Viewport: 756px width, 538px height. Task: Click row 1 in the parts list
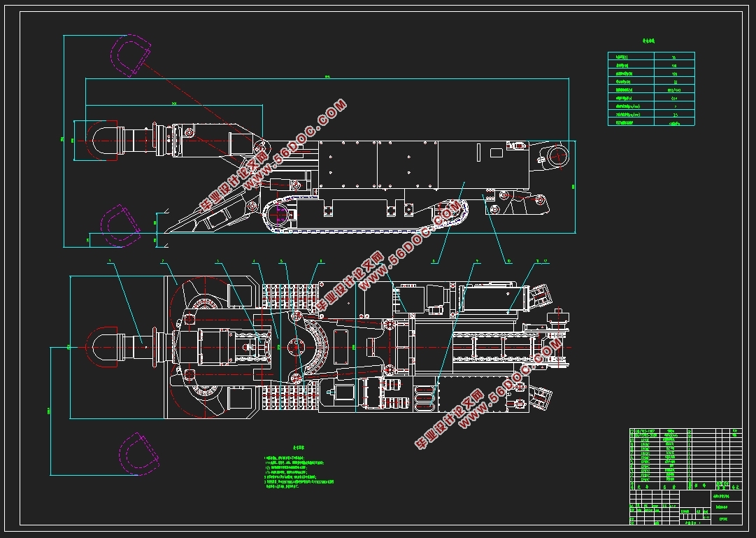(685, 480)
